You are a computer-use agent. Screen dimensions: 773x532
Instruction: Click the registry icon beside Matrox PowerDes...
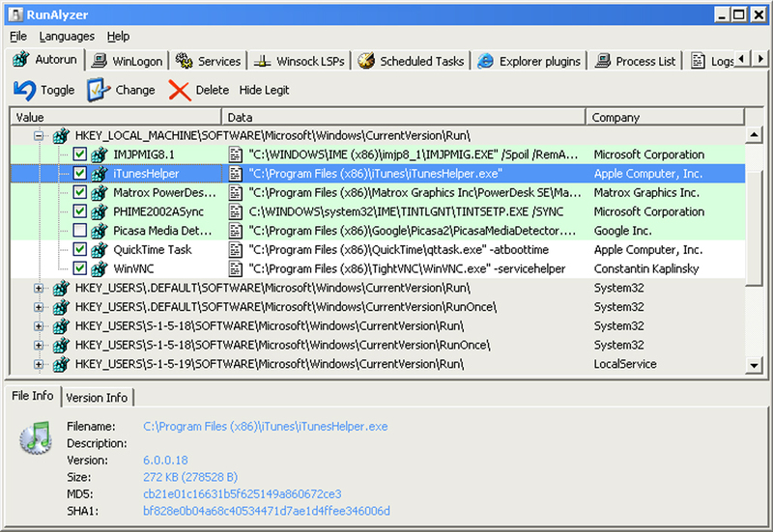[x=100, y=192]
